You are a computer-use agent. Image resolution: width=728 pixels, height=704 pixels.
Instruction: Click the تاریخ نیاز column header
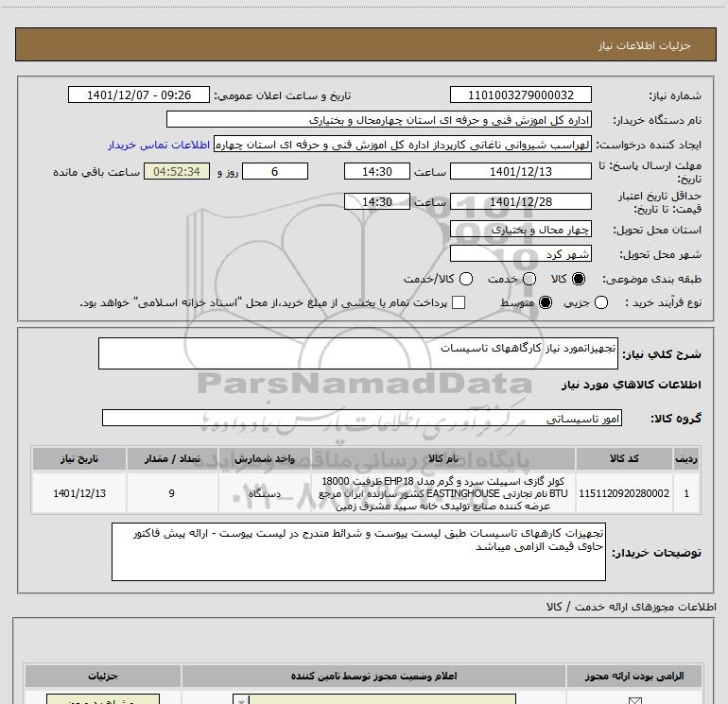point(78,458)
